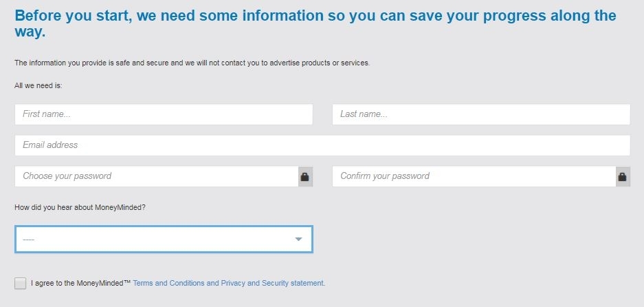This screenshot has width=644, height=307.
Task: Click the Choose your password field
Action: [x=157, y=176]
